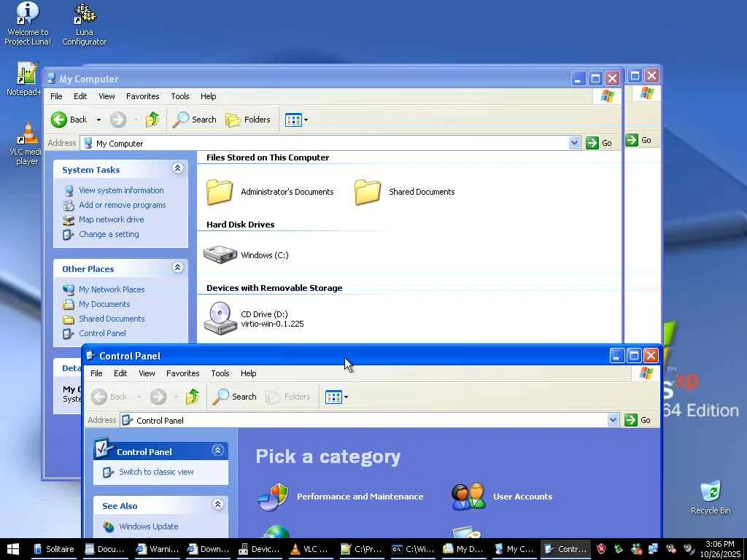Open the View menu in My Computer
The width and height of the screenshot is (747, 560).
pos(107,96)
